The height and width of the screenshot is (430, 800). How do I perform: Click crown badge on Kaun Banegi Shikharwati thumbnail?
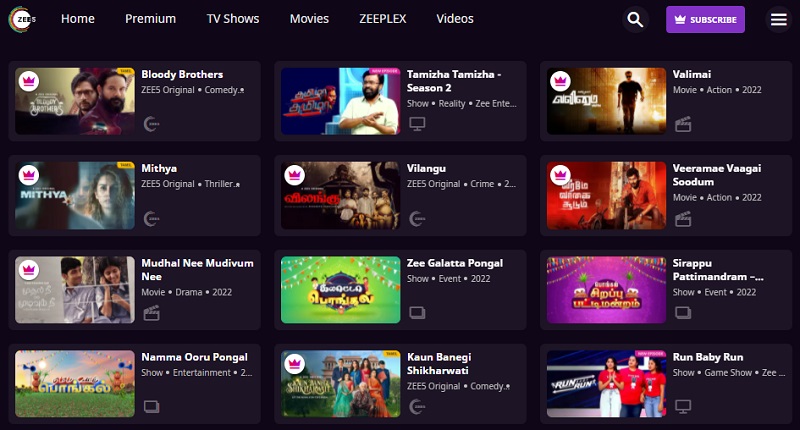coord(294,364)
